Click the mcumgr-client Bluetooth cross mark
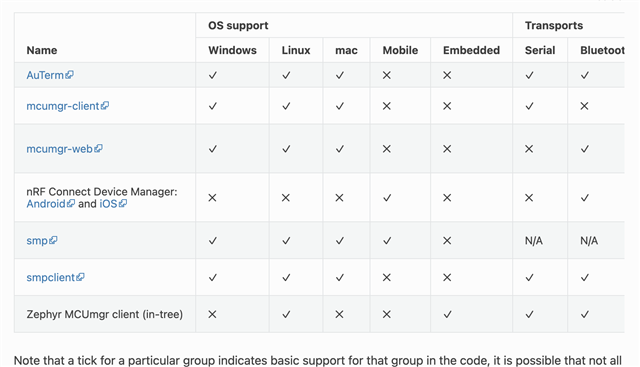The width and height of the screenshot is (640, 367). [x=584, y=106]
